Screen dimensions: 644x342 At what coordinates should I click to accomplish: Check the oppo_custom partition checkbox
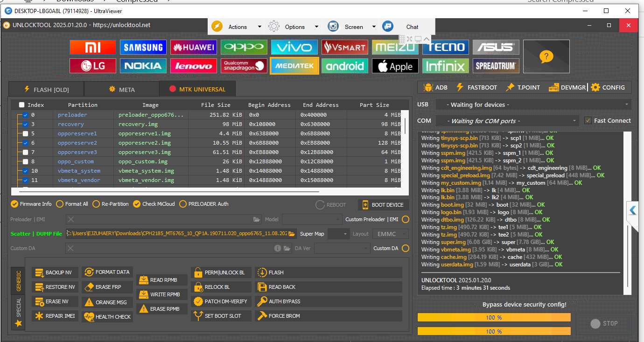point(25,161)
